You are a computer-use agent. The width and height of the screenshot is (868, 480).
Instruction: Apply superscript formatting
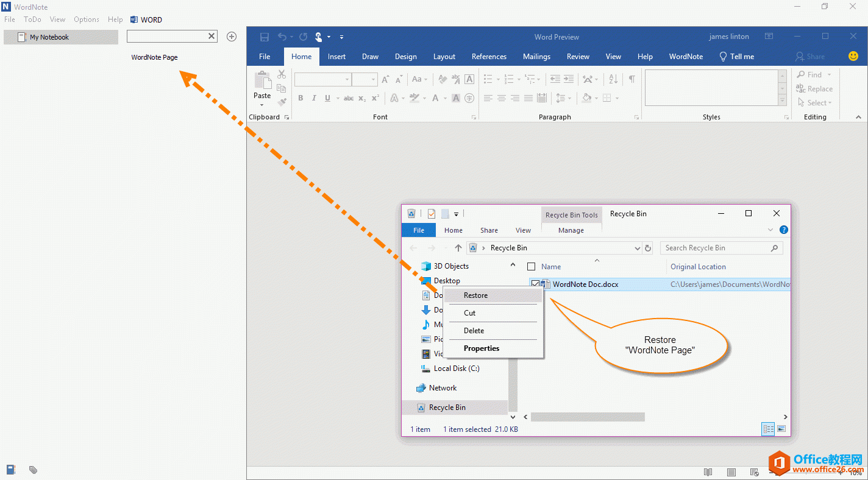[375, 98]
